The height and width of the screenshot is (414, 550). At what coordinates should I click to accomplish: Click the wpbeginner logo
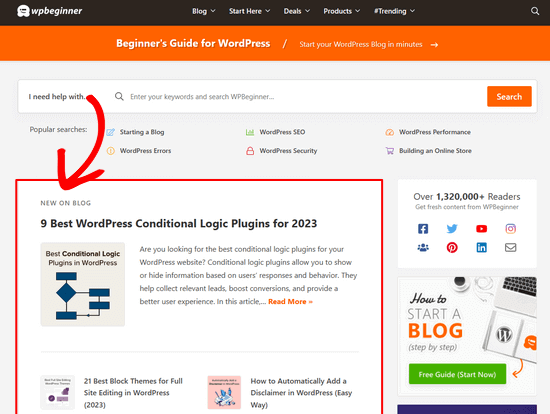coord(49,11)
